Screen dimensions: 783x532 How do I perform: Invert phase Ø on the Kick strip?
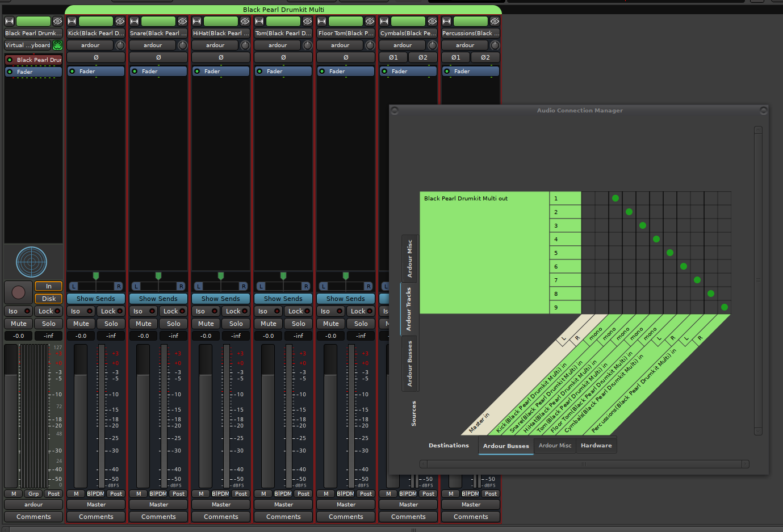point(96,57)
